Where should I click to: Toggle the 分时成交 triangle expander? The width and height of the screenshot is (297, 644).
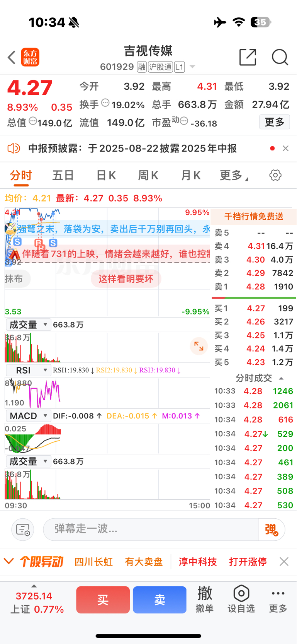point(281,378)
